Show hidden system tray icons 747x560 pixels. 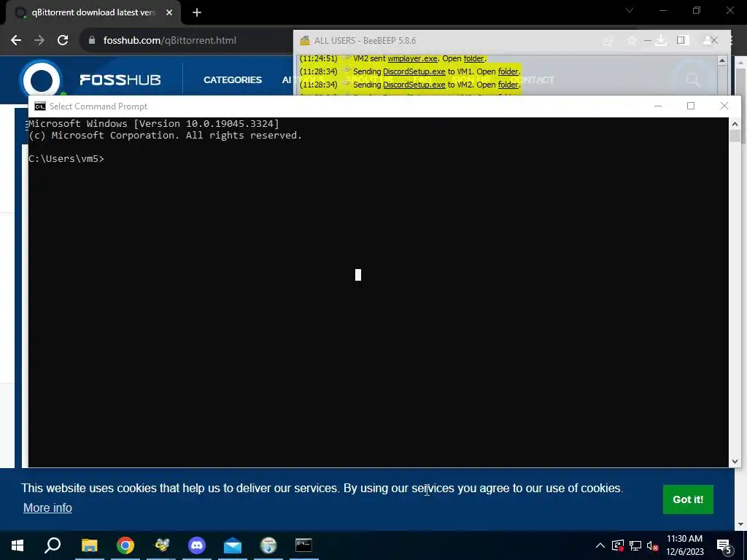tap(600, 545)
